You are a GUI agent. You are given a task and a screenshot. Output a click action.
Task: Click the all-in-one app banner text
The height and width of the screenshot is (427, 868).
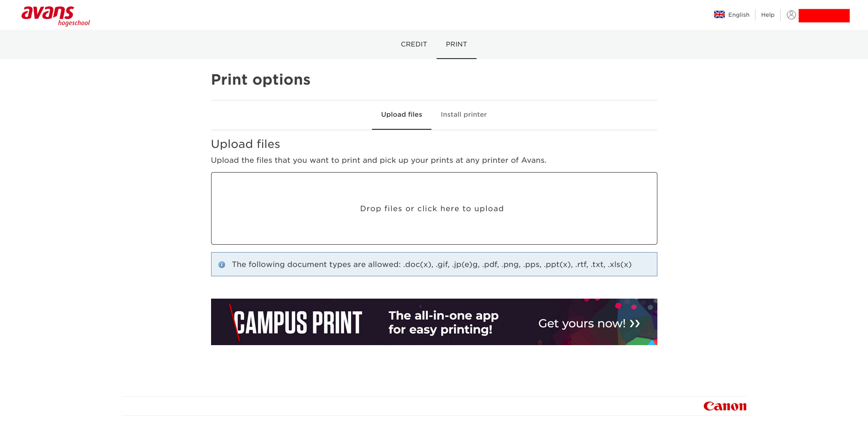point(443,322)
